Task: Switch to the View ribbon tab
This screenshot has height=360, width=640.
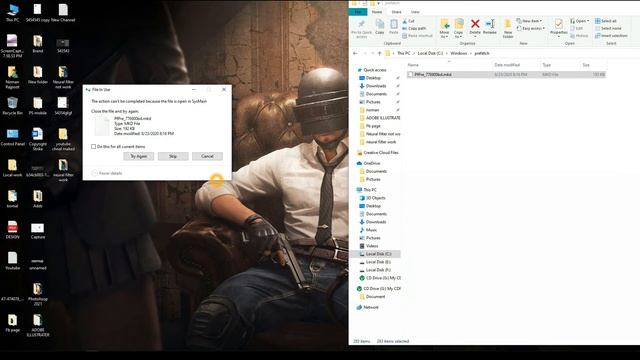Action: 415,12
